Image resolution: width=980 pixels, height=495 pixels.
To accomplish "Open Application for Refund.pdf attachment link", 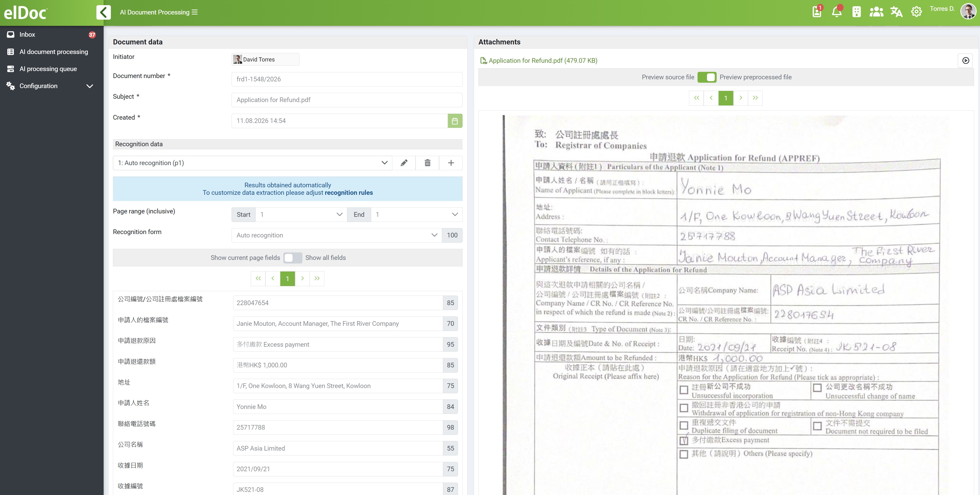I will 542,60.
